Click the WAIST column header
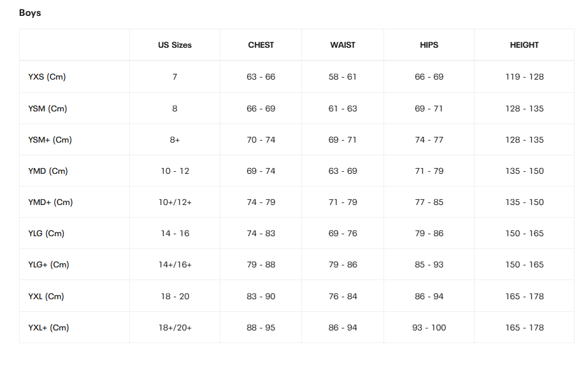 [343, 45]
